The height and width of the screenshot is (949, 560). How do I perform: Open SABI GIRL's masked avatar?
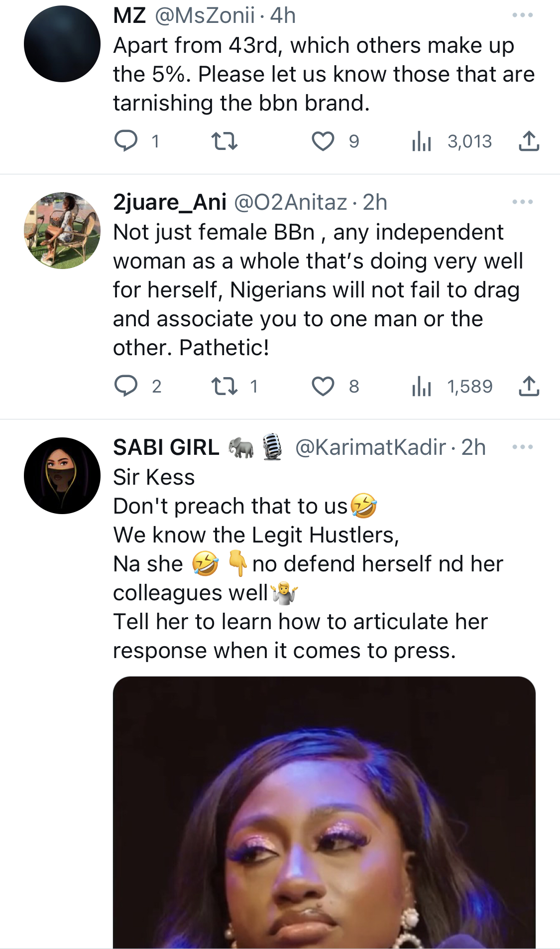[62, 476]
